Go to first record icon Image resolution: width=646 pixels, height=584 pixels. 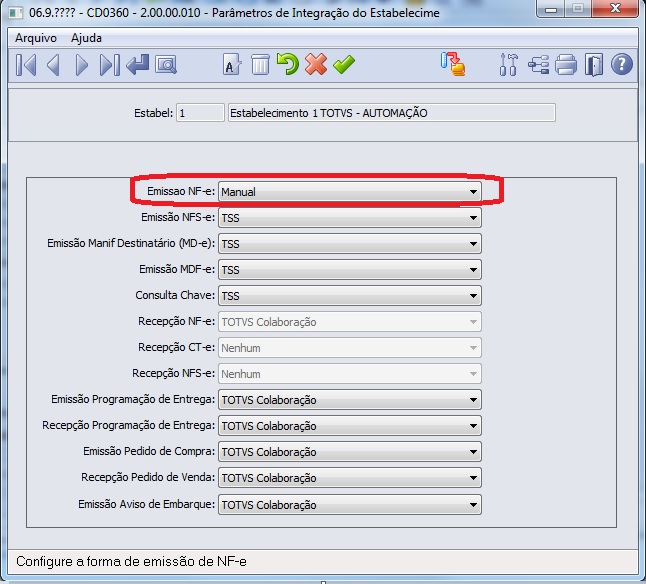[x=26, y=65]
